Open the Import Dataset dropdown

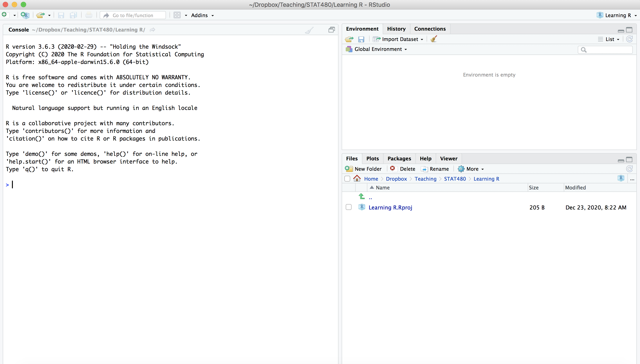(398, 39)
